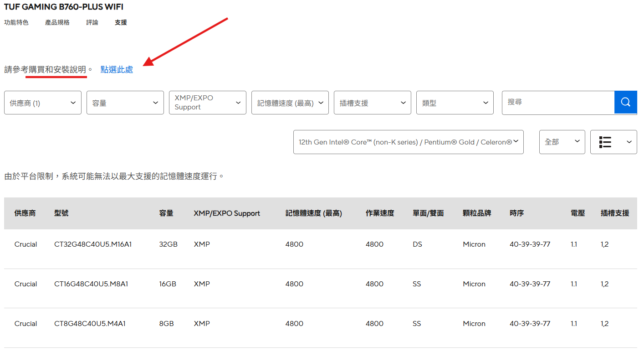Screen dimensions: 644x352
Task: Open the 供應商 (1) filter dropdown
Action: click(x=43, y=103)
